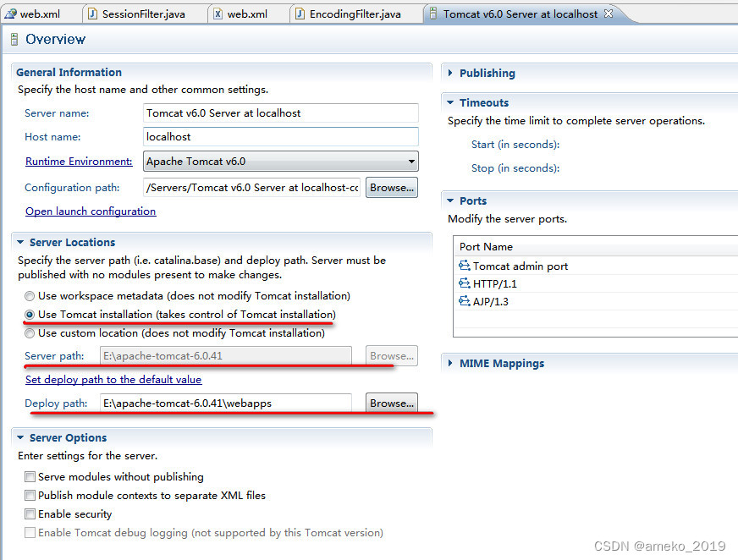Open the SessionFilter.java tab
Screen dimensions: 738x560
(144, 14)
